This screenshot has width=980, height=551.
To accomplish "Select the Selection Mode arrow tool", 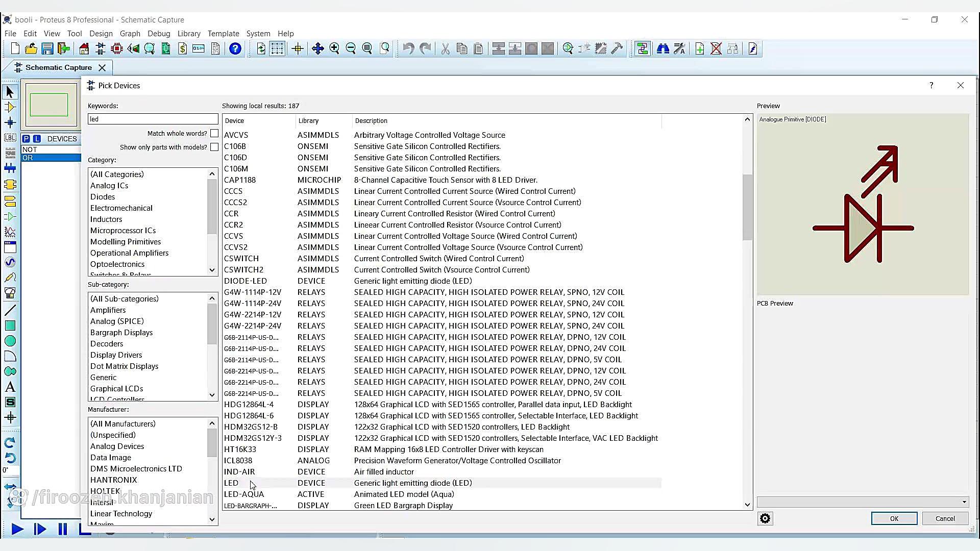I will 10,92.
